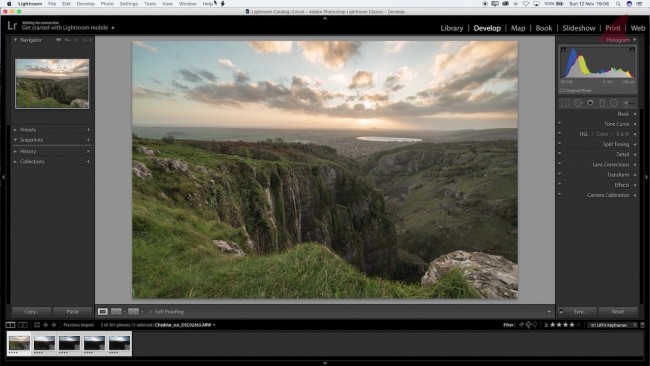
Task: Toggle the Soft Proofing checkbox
Action: [150, 312]
